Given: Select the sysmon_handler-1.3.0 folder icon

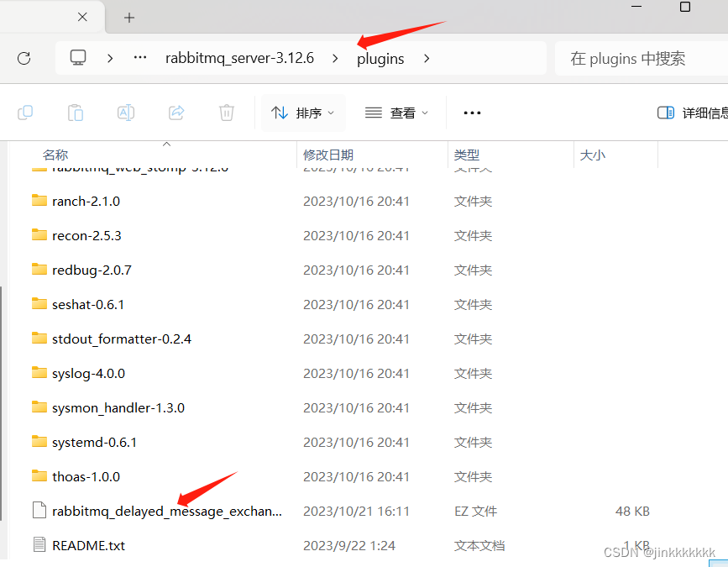Looking at the screenshot, I should 39,407.
